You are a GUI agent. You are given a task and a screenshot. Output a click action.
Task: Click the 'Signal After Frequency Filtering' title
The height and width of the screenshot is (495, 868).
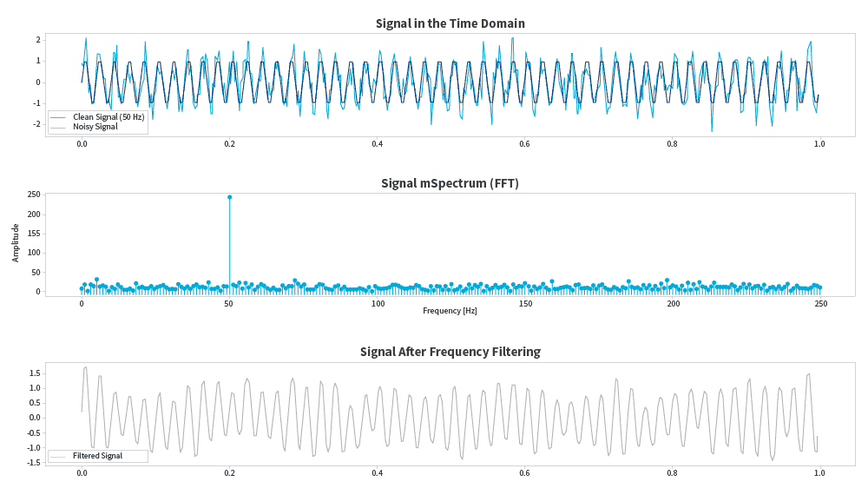pyautogui.click(x=450, y=352)
